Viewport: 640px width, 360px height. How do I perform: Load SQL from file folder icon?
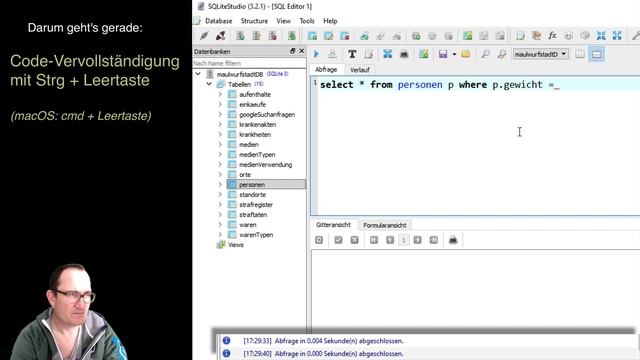pyautogui.click(x=466, y=54)
